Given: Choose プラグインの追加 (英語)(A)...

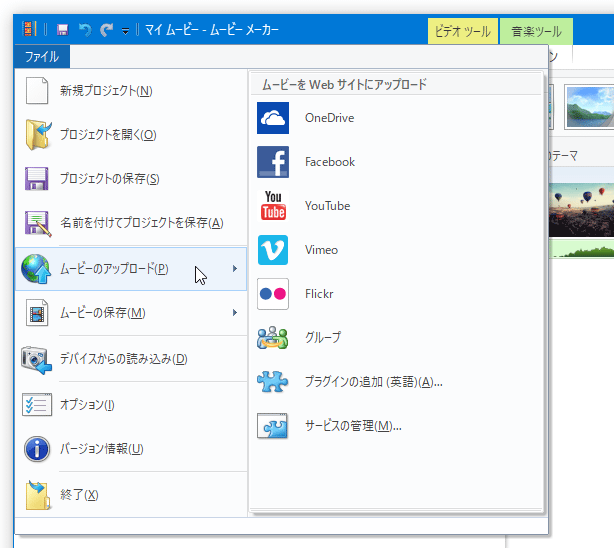Looking at the screenshot, I should (374, 382).
